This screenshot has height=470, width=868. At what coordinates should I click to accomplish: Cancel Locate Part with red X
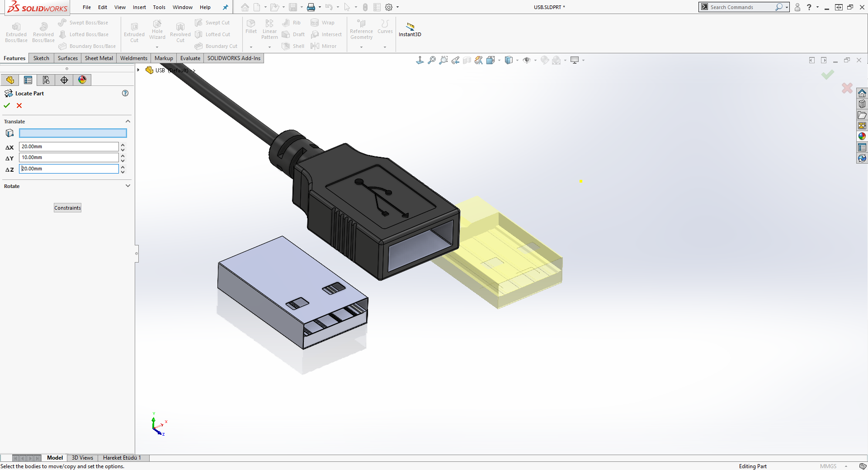click(19, 105)
